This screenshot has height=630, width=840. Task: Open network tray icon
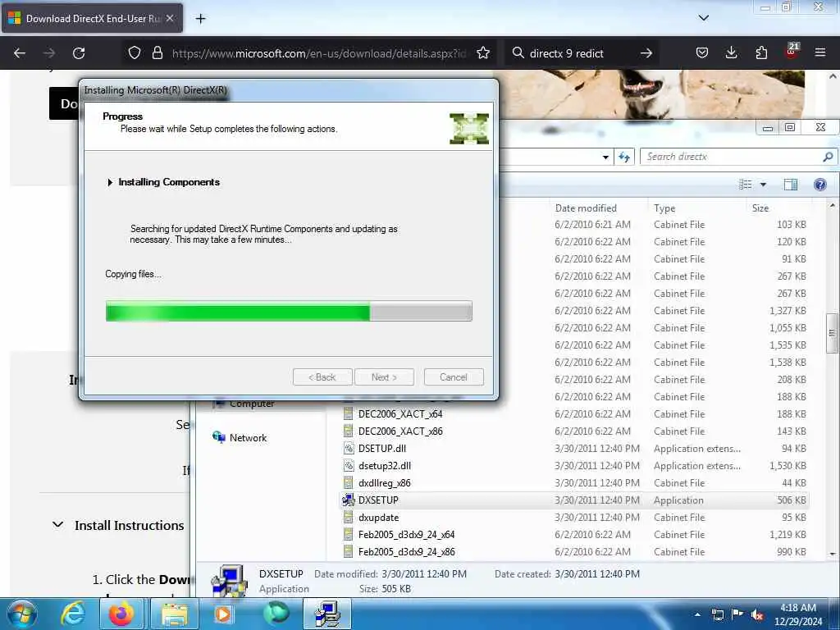point(717,614)
